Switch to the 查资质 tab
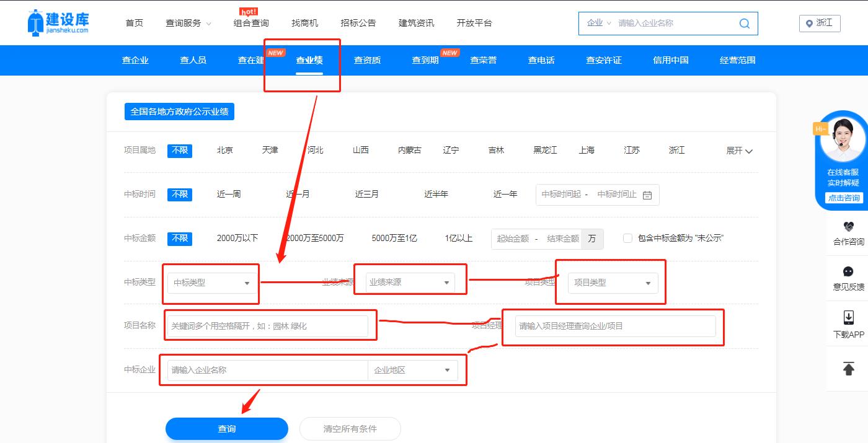 367,61
